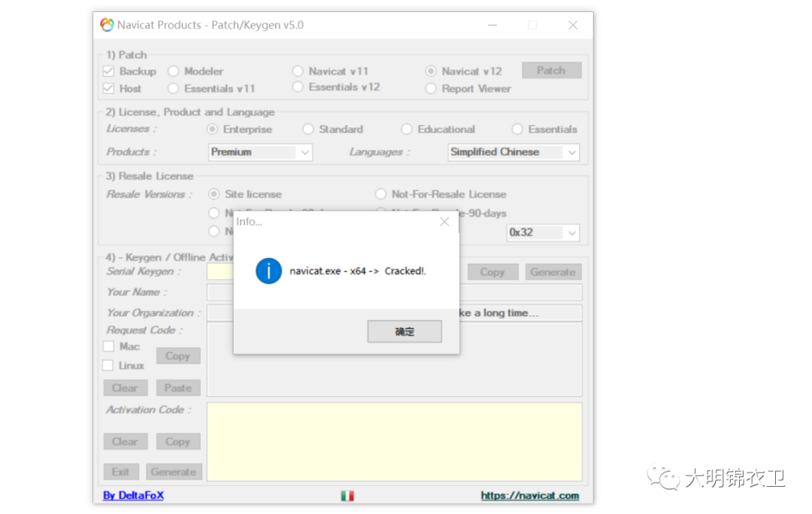Viewport: 812px width, 514px height.
Task: Close the Patch/Keygen window
Action: pyautogui.click(x=573, y=25)
